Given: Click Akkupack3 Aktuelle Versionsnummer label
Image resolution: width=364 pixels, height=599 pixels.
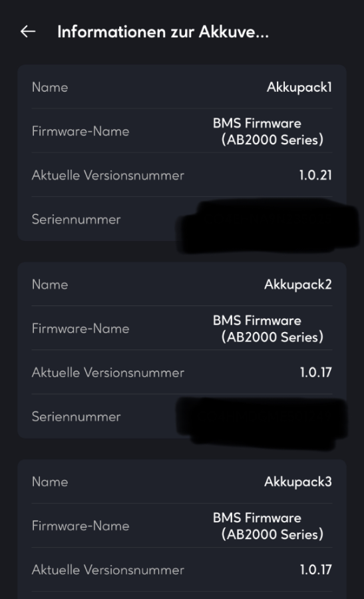Looking at the screenshot, I should coord(108,570).
